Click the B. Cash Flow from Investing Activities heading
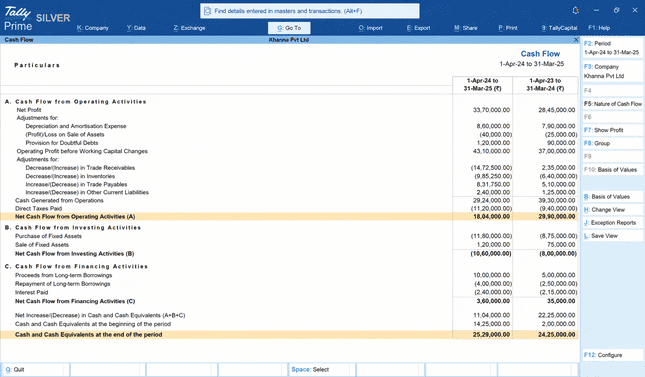The width and height of the screenshot is (645, 377). click(x=73, y=228)
